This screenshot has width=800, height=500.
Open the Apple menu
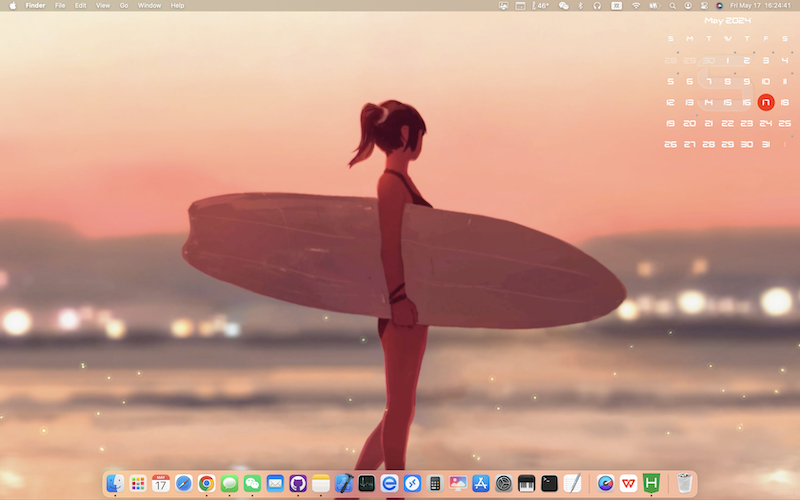coord(13,6)
